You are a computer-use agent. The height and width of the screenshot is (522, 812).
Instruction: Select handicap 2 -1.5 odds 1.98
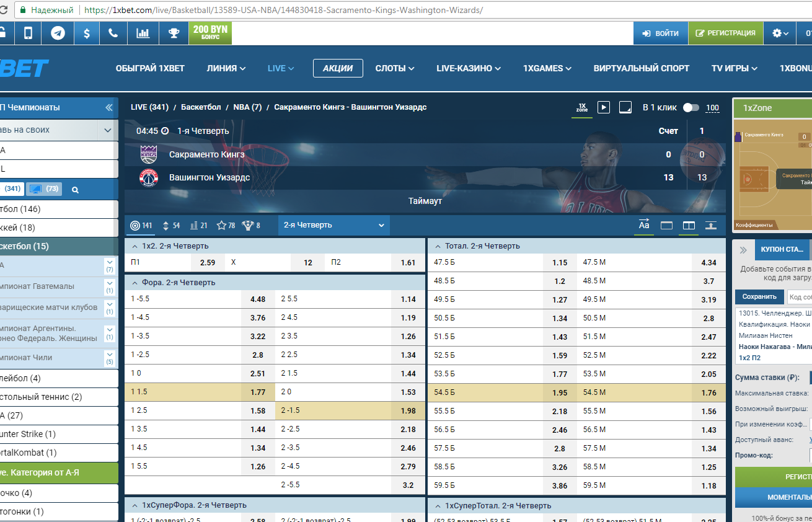point(350,410)
